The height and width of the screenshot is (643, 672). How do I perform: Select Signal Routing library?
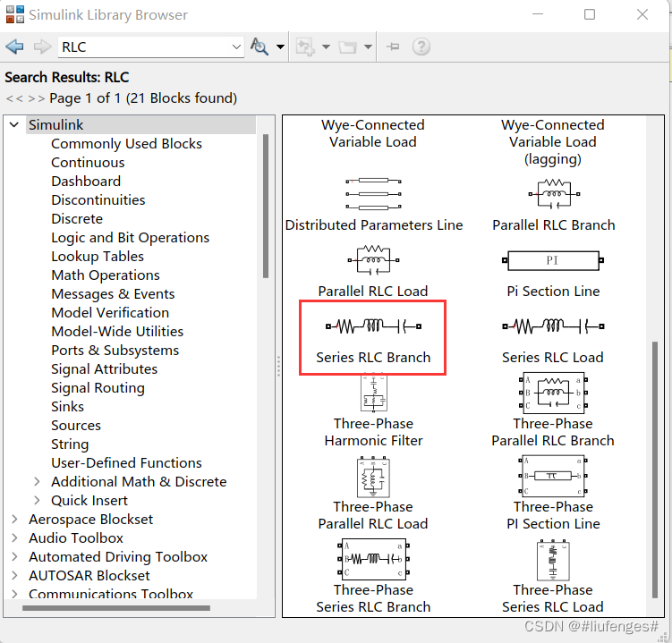click(x=98, y=388)
